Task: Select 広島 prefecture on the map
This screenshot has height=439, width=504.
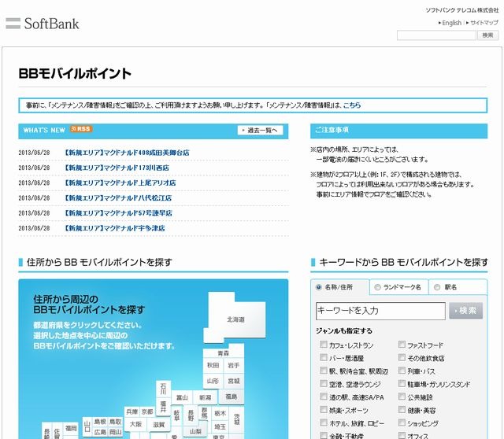Action: coord(100,432)
